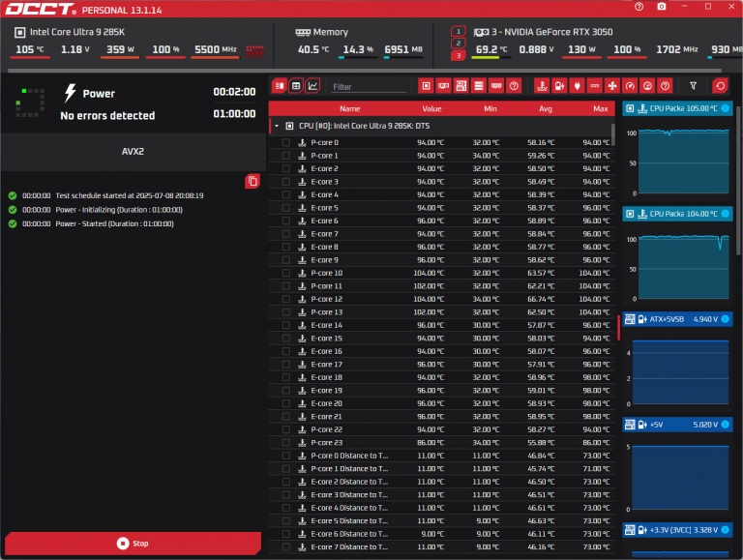This screenshot has width=743, height=560.
Task: Collapse the CPU [#0] Intel Core Ultra 9 285K group
Action: (277, 126)
